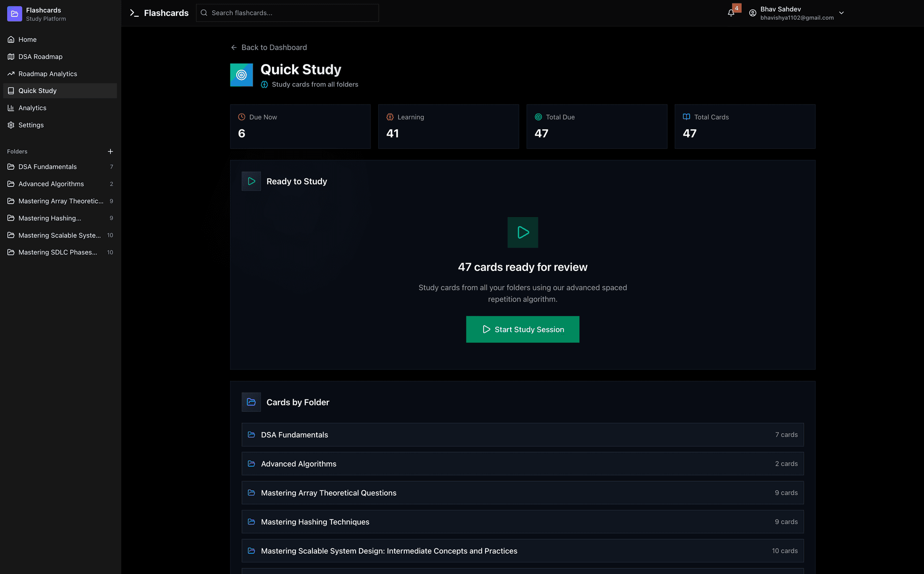Click the Flashcards logo icon in sidebar
This screenshot has height=574, width=924.
point(14,14)
